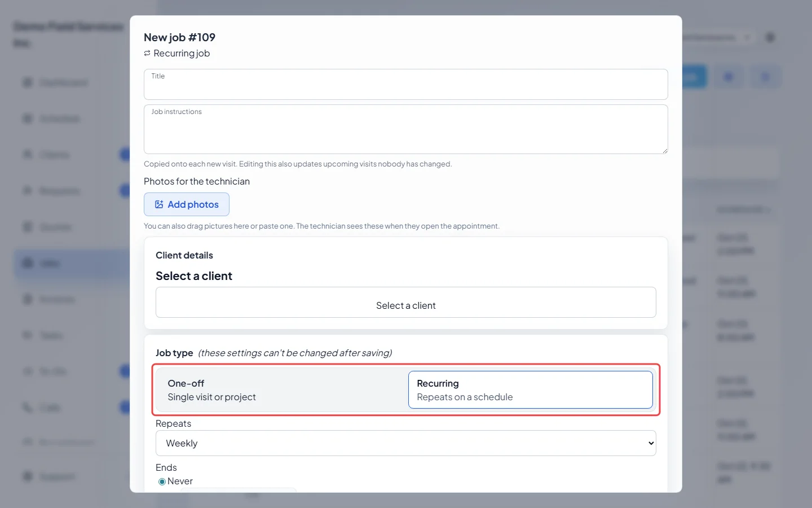812x508 pixels.
Task: Click the recurring arrows icon under New job
Action: pyautogui.click(x=147, y=53)
